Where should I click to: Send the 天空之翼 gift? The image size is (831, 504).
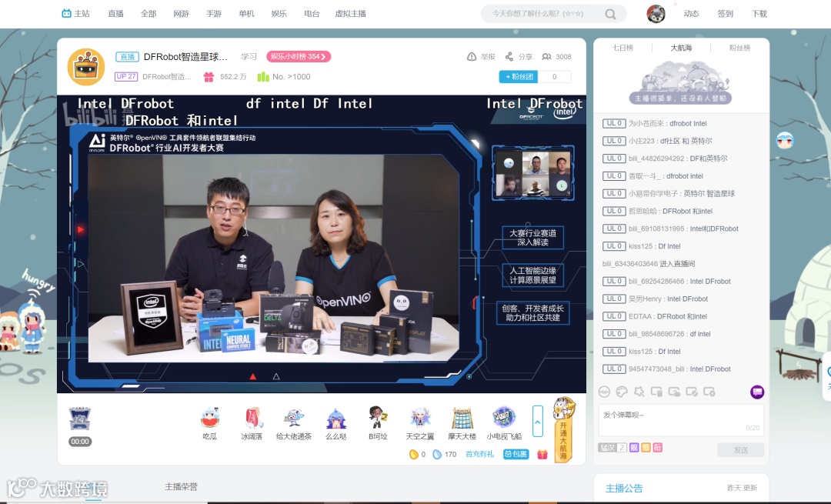pos(420,424)
